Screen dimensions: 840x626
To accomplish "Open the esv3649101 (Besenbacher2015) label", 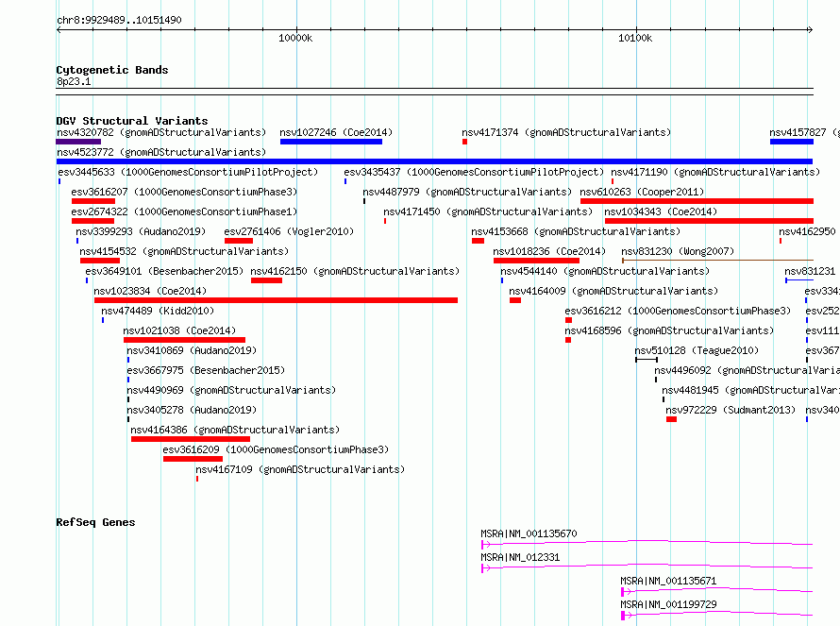I will pos(164,271).
